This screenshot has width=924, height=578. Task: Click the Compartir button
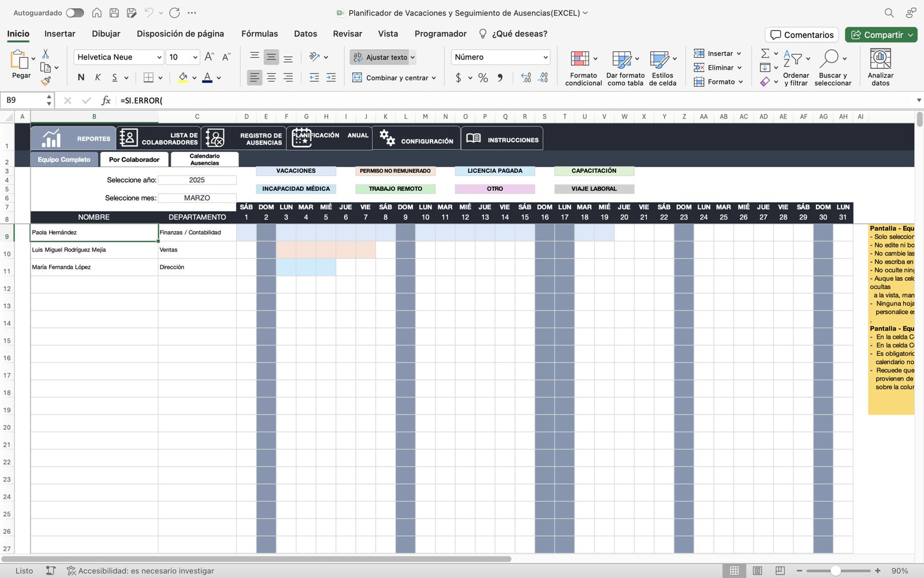point(880,35)
